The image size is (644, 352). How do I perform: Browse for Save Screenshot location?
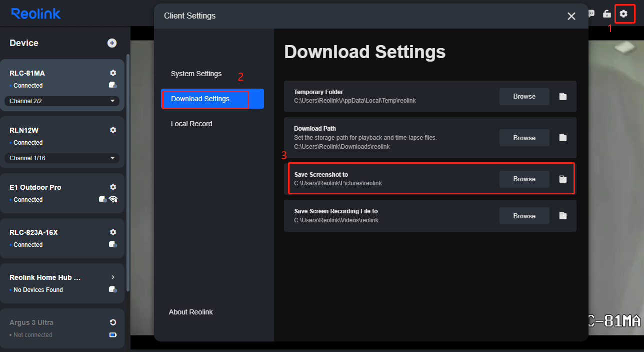[x=524, y=179]
